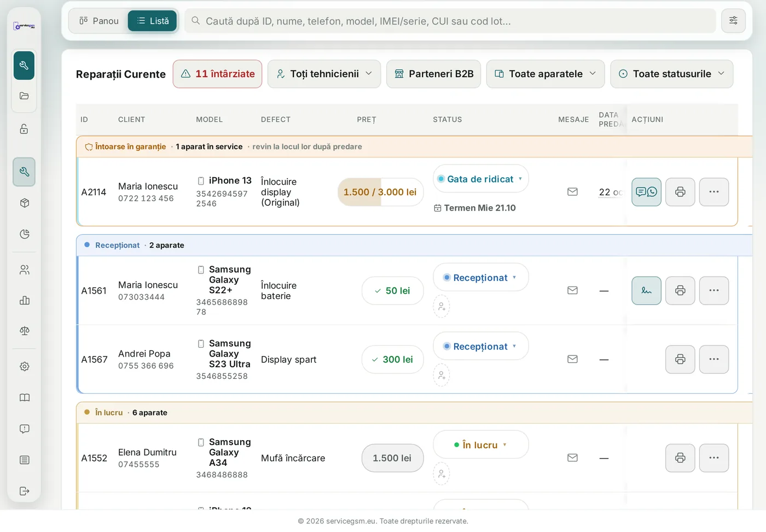Change the În lucru status of A1552
766x532 pixels.
[x=480, y=445]
